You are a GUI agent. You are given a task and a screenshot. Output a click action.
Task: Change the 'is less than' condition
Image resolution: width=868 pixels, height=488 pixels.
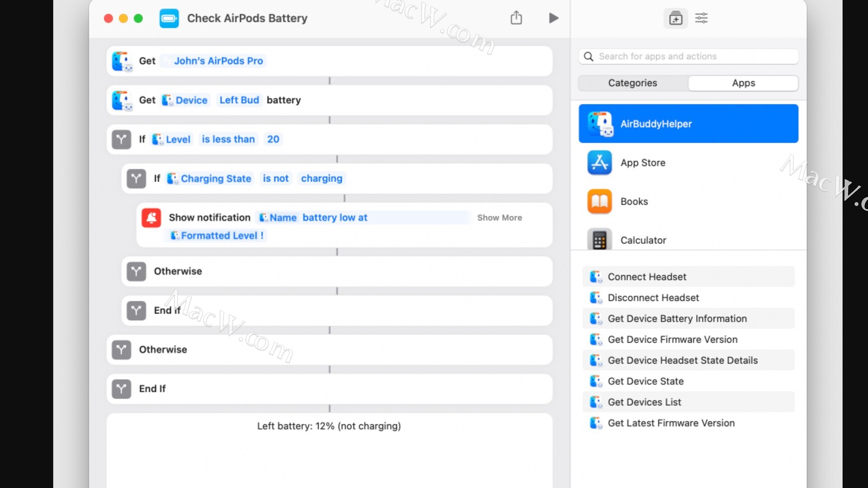click(x=228, y=139)
